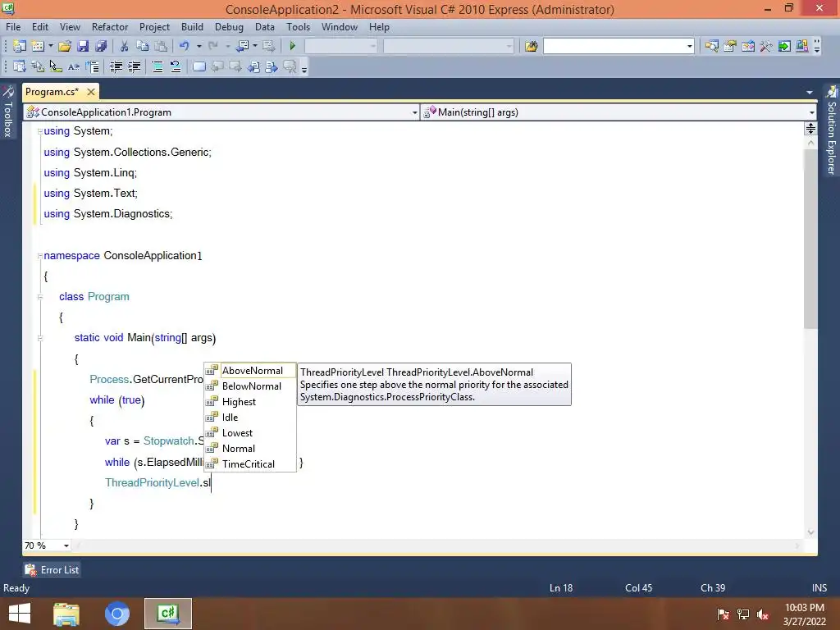
Task: Collapse the static void Main method
Action: tap(40, 338)
